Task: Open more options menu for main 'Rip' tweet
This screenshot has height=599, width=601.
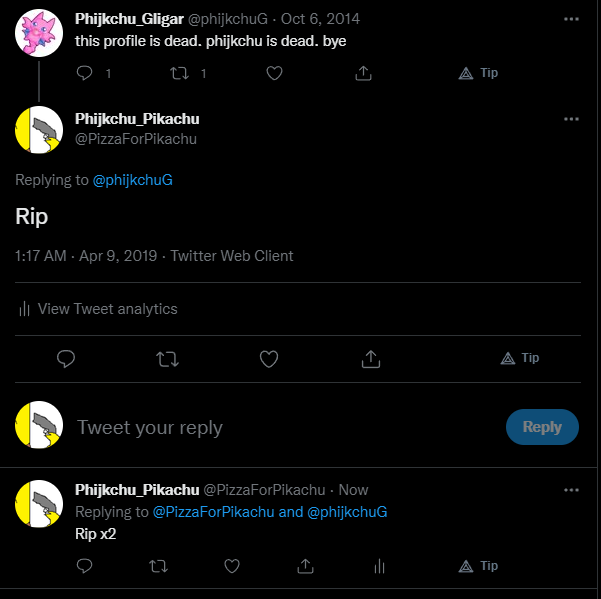Action: pyautogui.click(x=571, y=119)
